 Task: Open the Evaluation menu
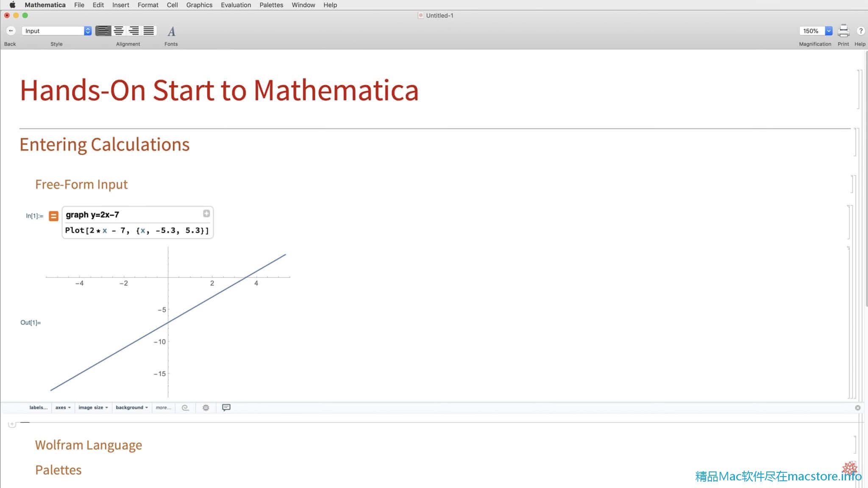[x=236, y=5]
